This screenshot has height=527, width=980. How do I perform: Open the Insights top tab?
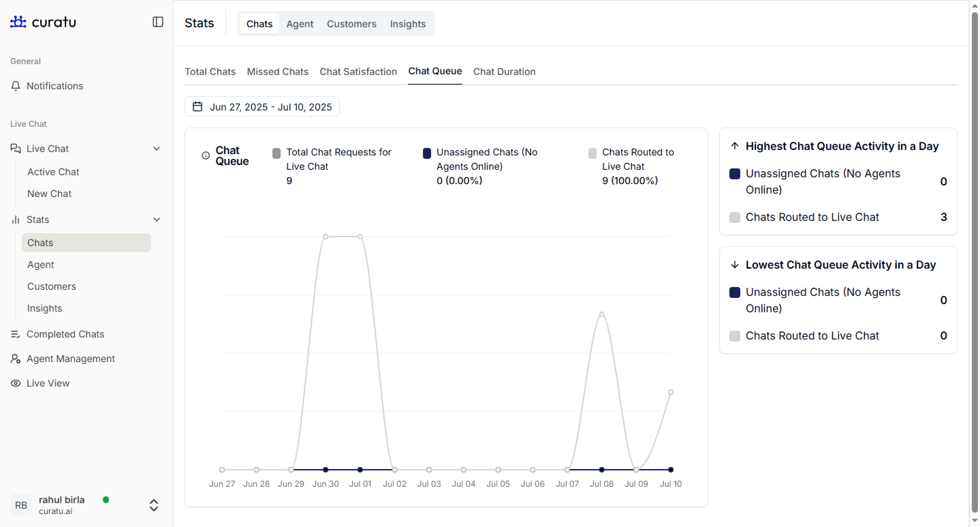pyautogui.click(x=408, y=24)
